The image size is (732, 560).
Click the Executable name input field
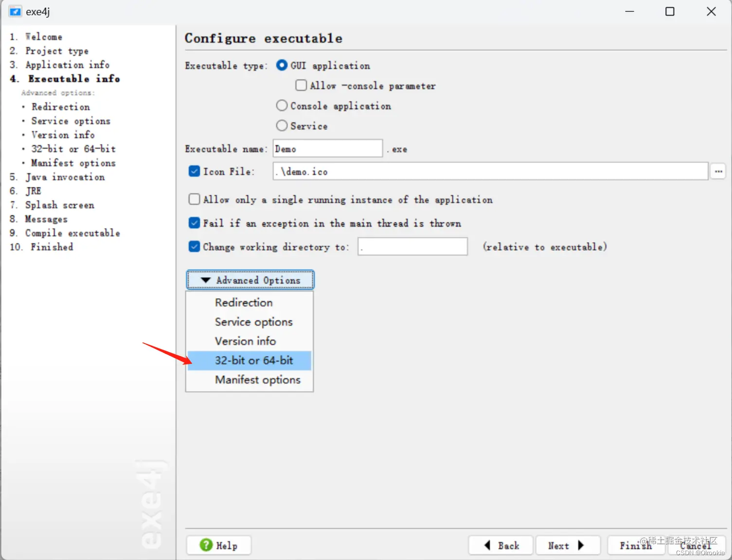328,148
